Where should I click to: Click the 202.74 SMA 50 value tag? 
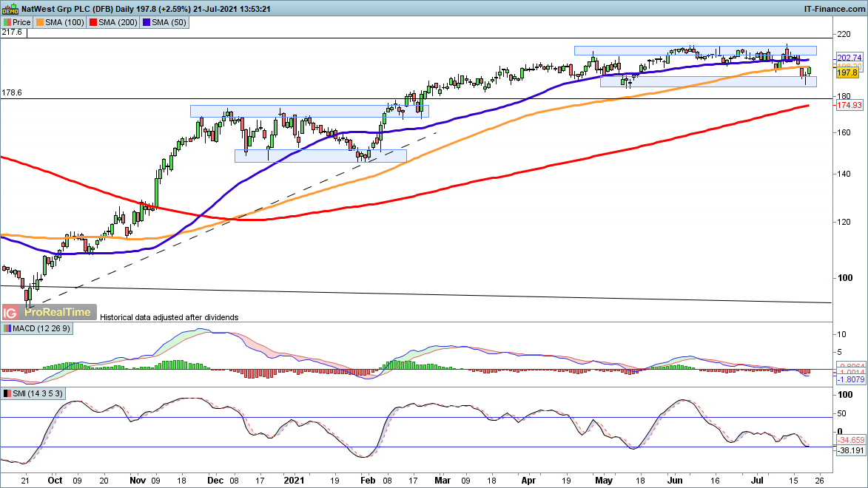[x=850, y=58]
